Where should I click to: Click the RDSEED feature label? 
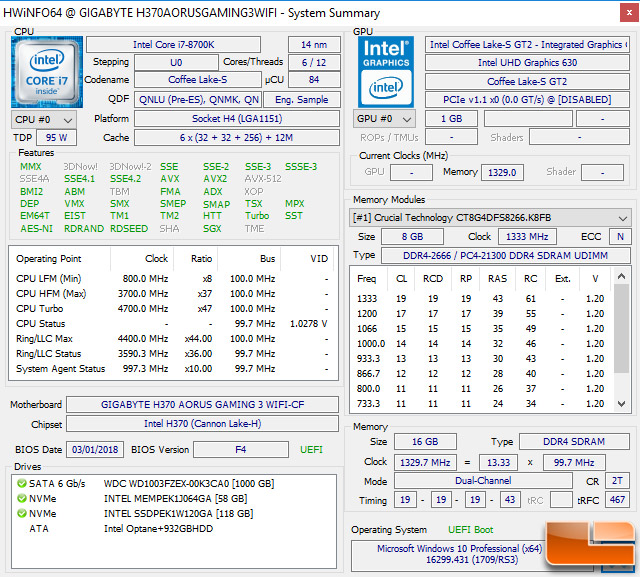pos(129,229)
